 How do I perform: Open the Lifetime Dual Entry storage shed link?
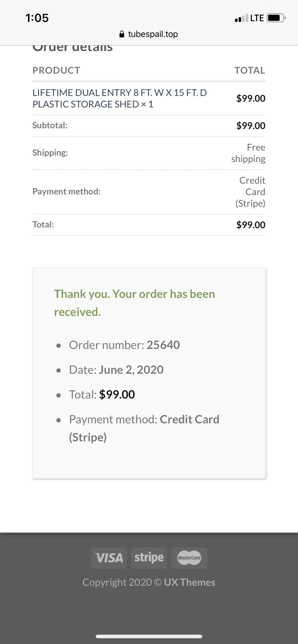(x=119, y=98)
